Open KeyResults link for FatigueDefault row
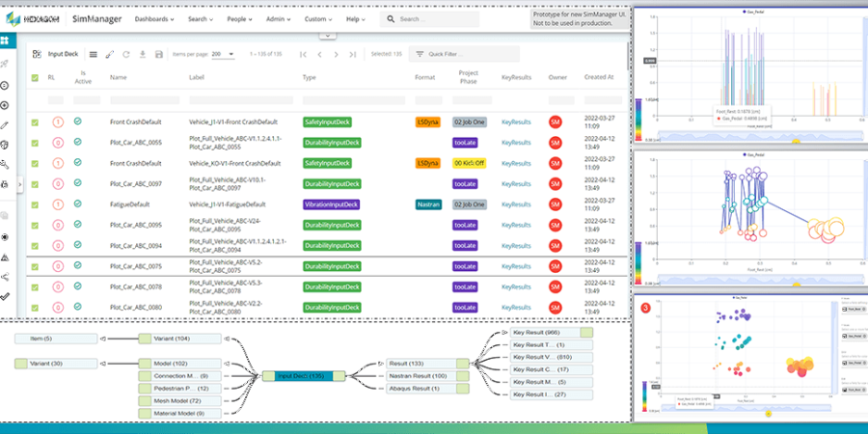The width and height of the screenshot is (868, 434). pyautogui.click(x=516, y=204)
